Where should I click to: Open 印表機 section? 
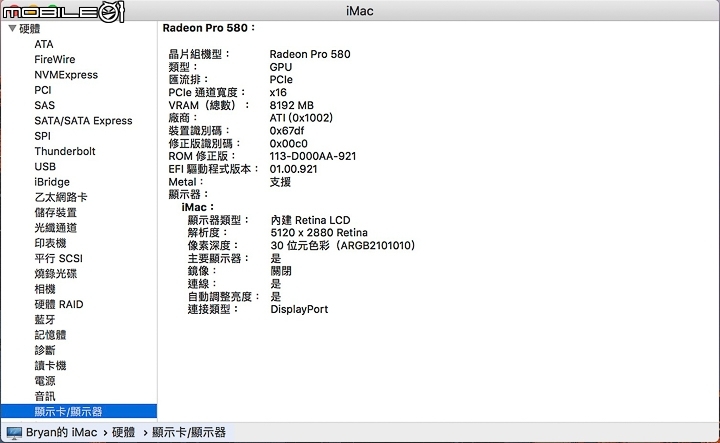50,243
